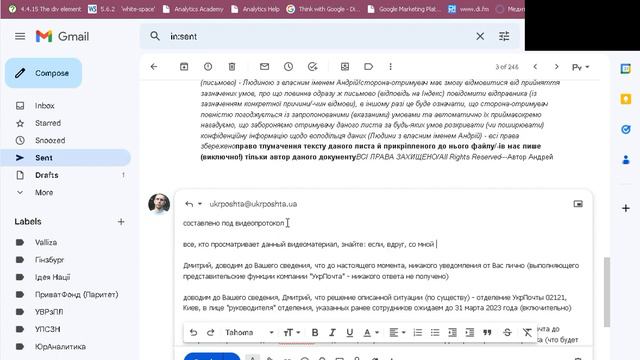
Task: Toggle italic formatting
Action: click(x=332, y=333)
